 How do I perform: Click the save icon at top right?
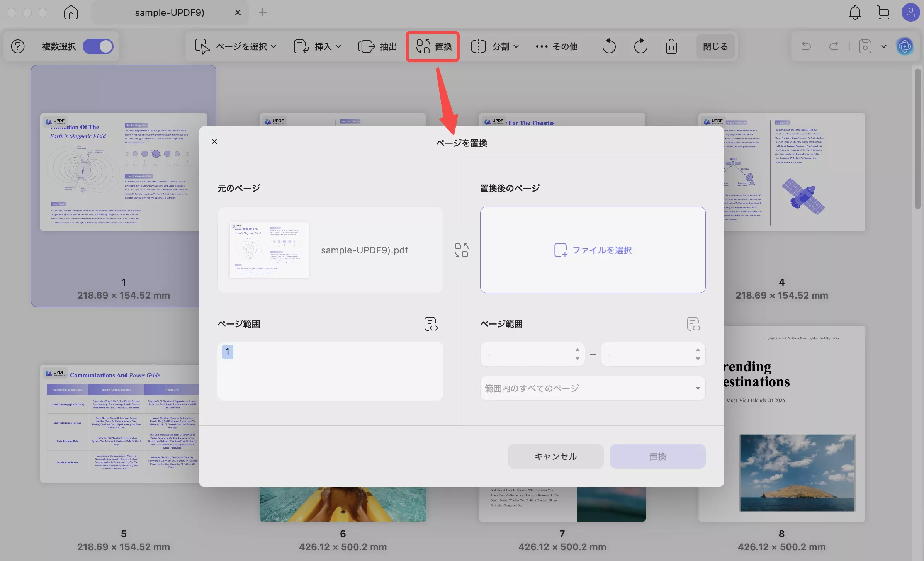865,46
